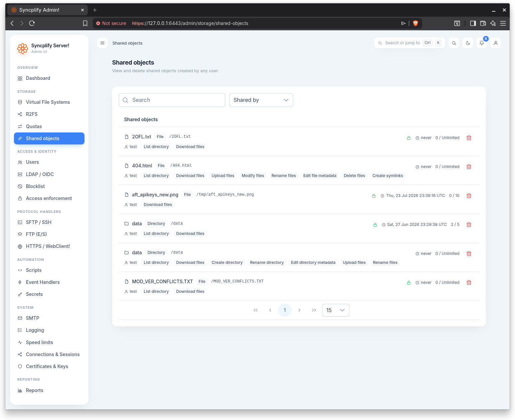Delete the 2OFL.txt shared object
This screenshot has width=515, height=420.
(x=469, y=138)
